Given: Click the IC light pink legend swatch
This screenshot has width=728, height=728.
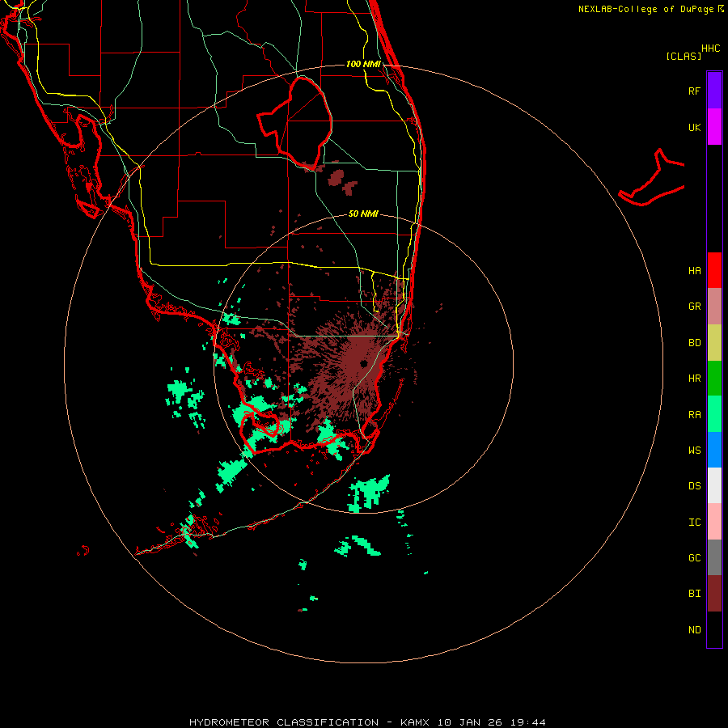Looking at the screenshot, I should coord(714,522).
